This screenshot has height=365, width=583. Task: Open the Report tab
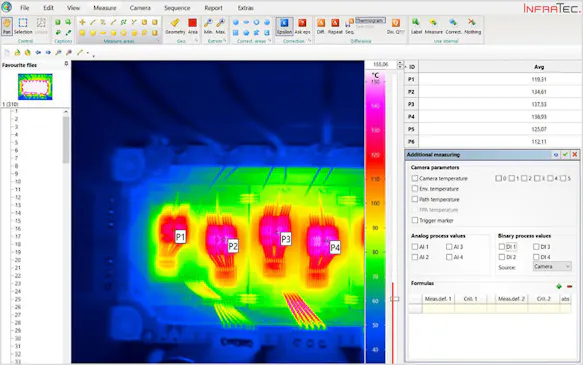213,8
